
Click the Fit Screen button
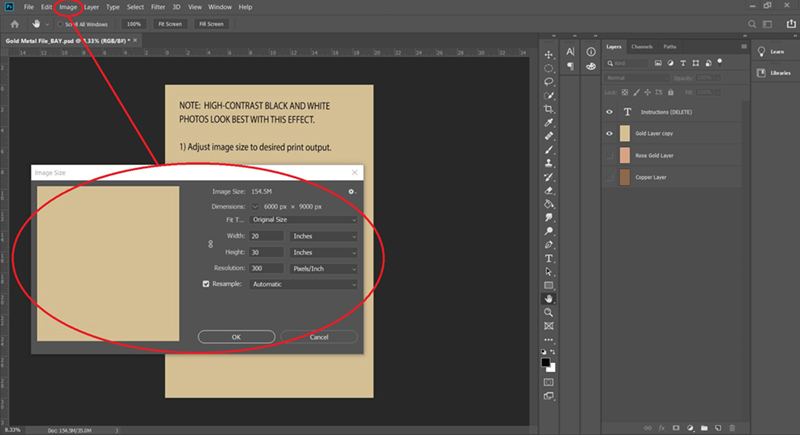coord(170,24)
